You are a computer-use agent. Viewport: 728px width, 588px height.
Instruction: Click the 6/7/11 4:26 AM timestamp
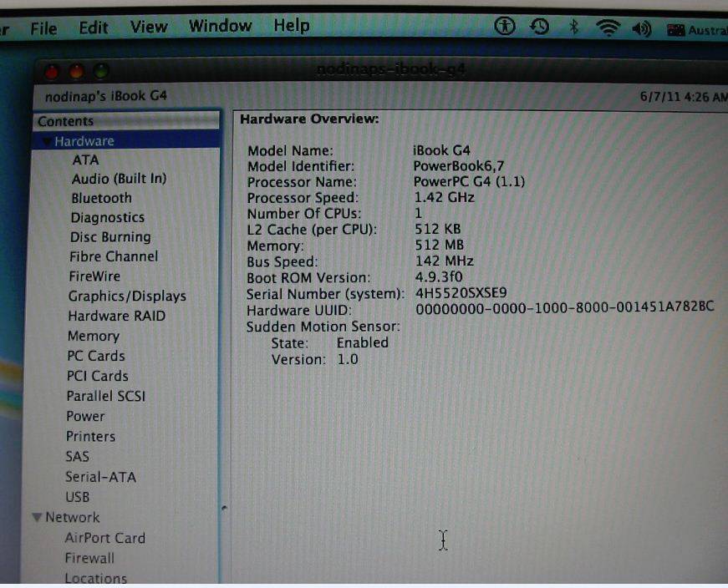(684, 97)
